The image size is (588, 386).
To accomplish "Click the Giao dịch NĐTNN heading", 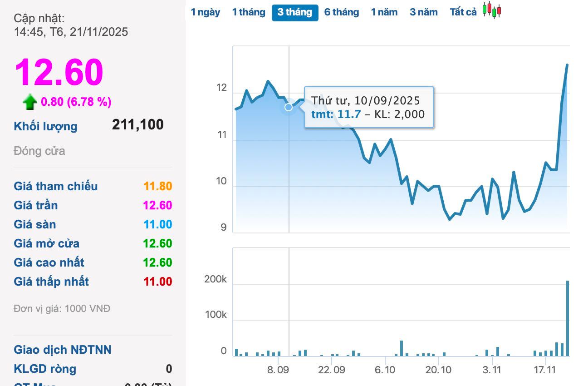I will click(x=63, y=350).
